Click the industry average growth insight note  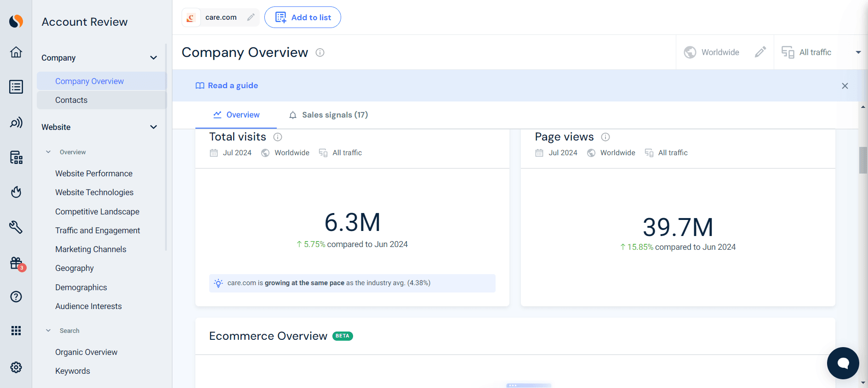(x=352, y=283)
